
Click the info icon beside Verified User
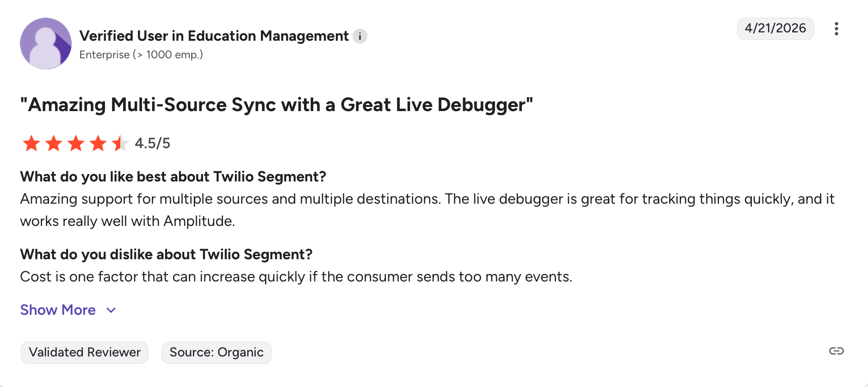pyautogui.click(x=360, y=36)
